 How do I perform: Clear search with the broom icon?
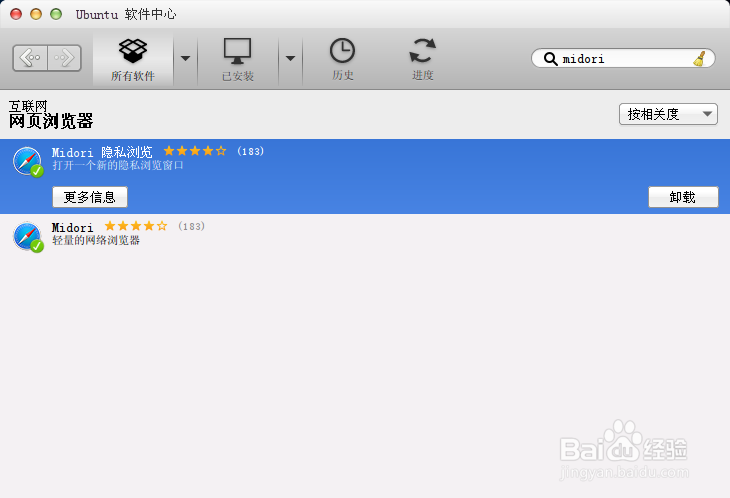pyautogui.click(x=700, y=59)
